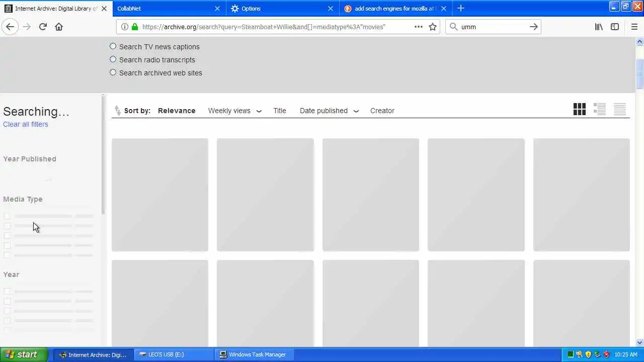Viewport: 644px width, 362px height.
Task: Click the page vertical scrollbar thumb
Action: point(639,73)
